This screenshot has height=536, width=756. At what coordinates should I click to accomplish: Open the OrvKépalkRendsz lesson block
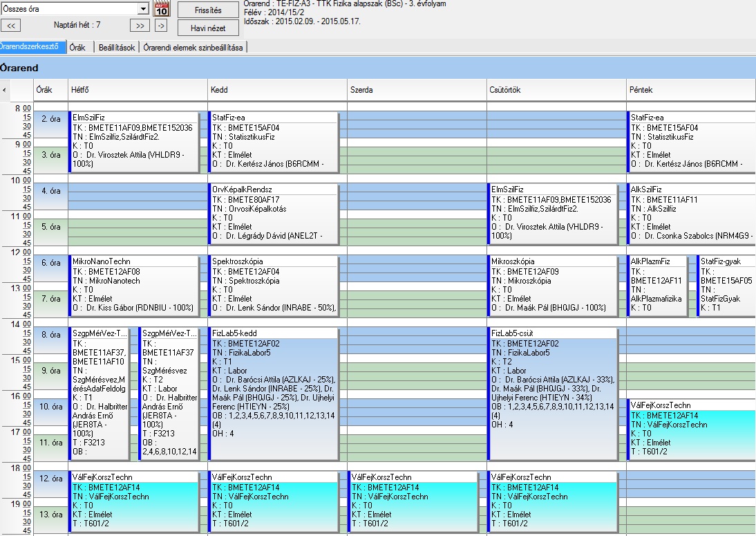coord(274,214)
